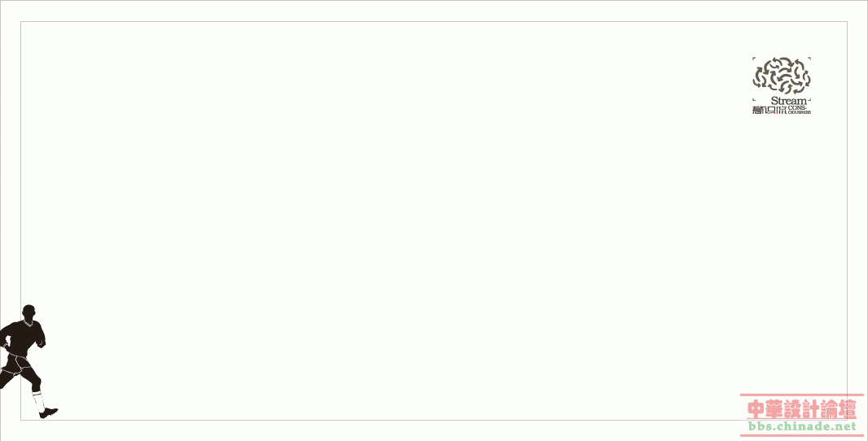The image size is (868, 441).
Task: Click the soccer player's head
Action: point(28,312)
